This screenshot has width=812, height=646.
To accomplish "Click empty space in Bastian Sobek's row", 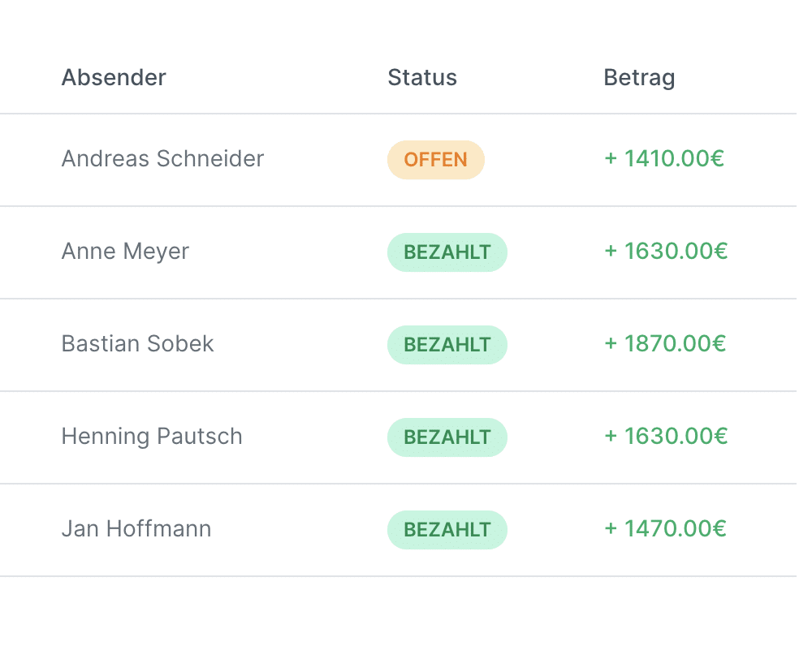I will click(x=300, y=345).
